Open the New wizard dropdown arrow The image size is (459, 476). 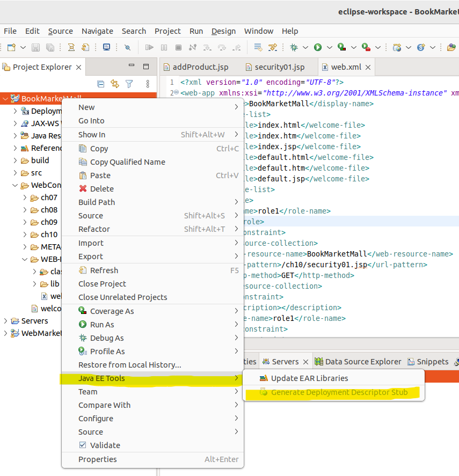[23, 47]
